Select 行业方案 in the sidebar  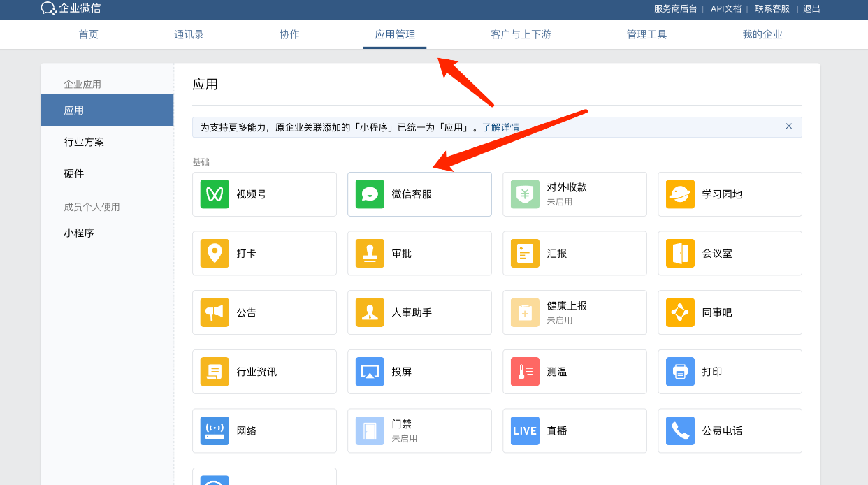click(x=84, y=142)
